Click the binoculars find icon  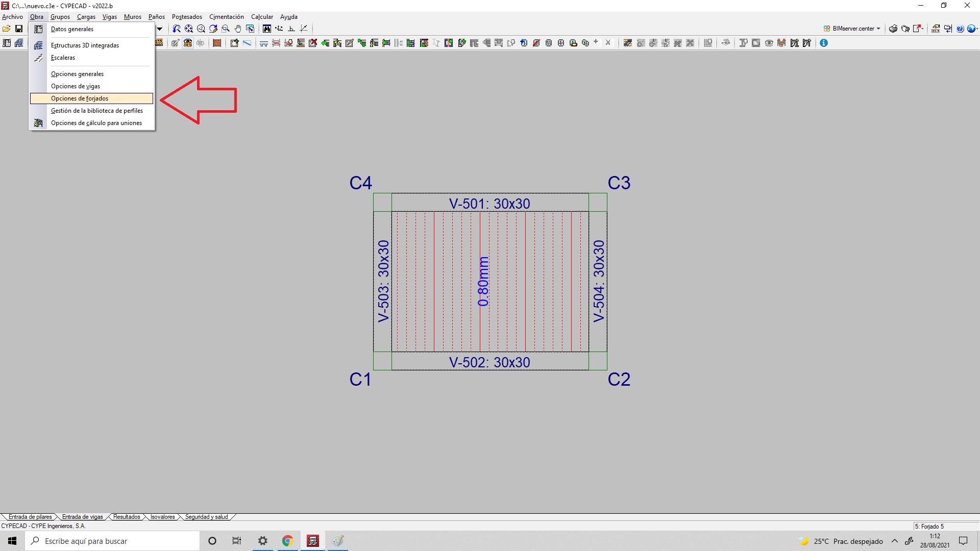tap(267, 29)
